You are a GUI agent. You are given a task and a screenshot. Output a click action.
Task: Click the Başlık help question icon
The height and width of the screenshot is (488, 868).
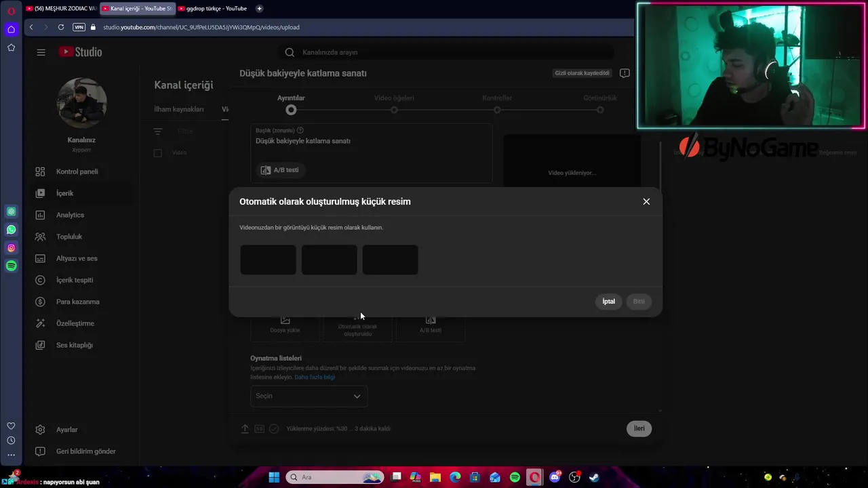pyautogui.click(x=300, y=130)
